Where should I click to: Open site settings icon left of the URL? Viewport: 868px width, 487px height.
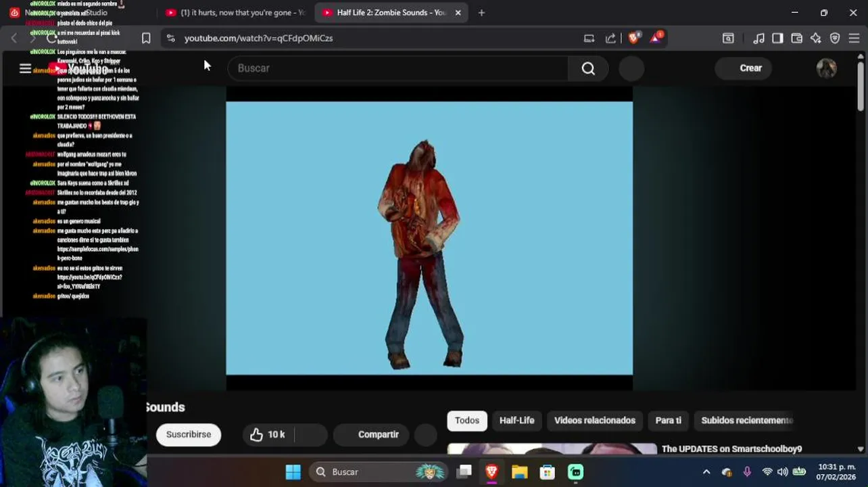click(170, 39)
